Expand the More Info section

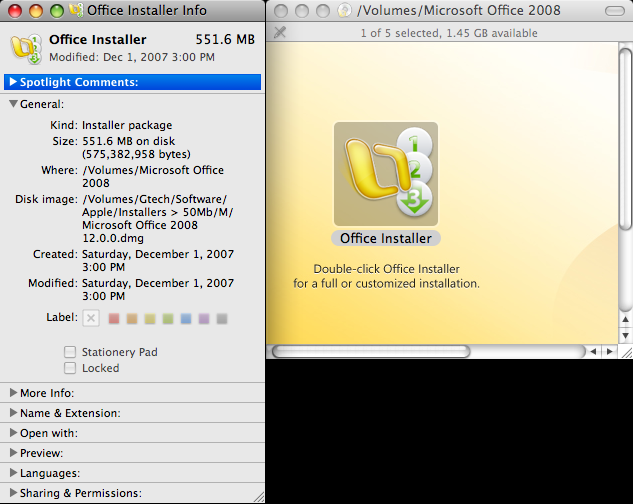(13, 393)
